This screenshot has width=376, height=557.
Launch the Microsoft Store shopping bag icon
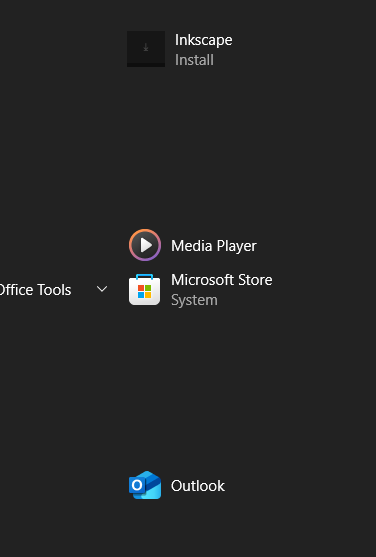(x=144, y=290)
